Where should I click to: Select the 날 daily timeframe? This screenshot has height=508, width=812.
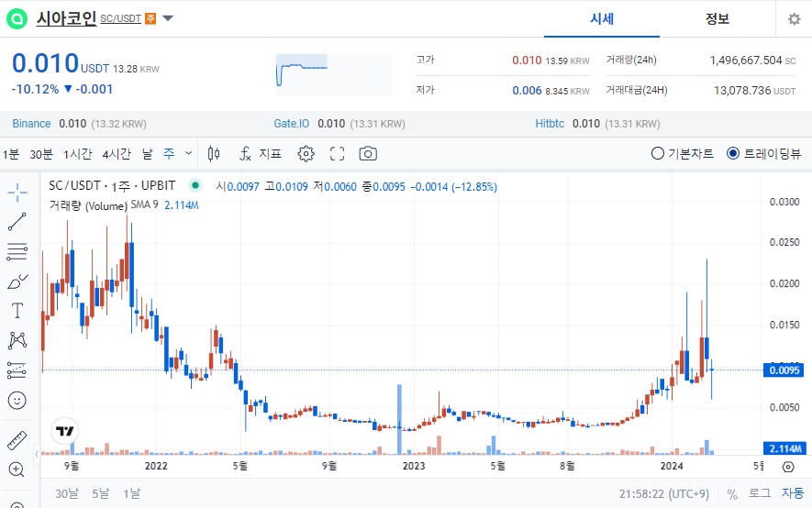pos(148,154)
